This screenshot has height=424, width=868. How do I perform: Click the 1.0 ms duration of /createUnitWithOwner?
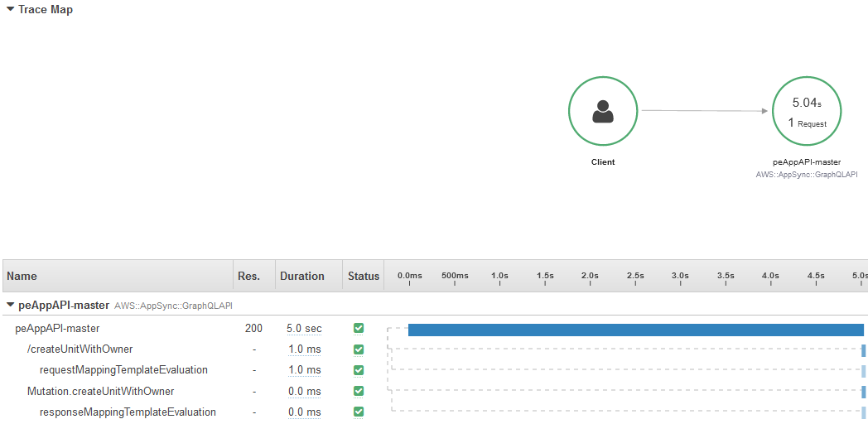(x=305, y=349)
